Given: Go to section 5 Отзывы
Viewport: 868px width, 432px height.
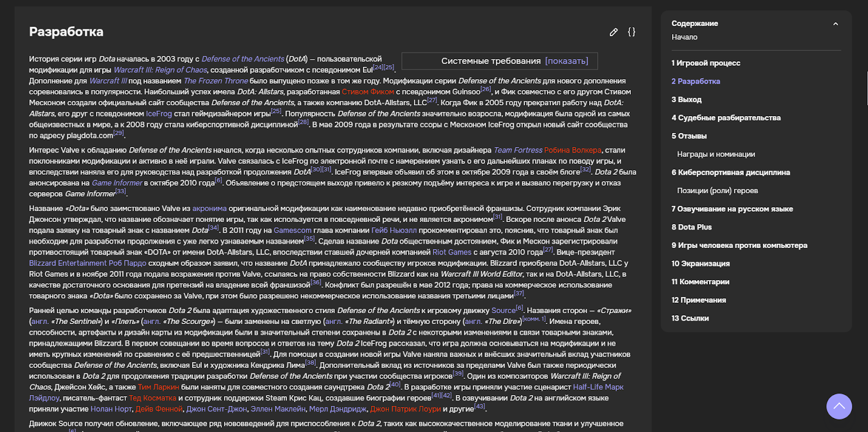Looking at the screenshot, I should coord(689,136).
